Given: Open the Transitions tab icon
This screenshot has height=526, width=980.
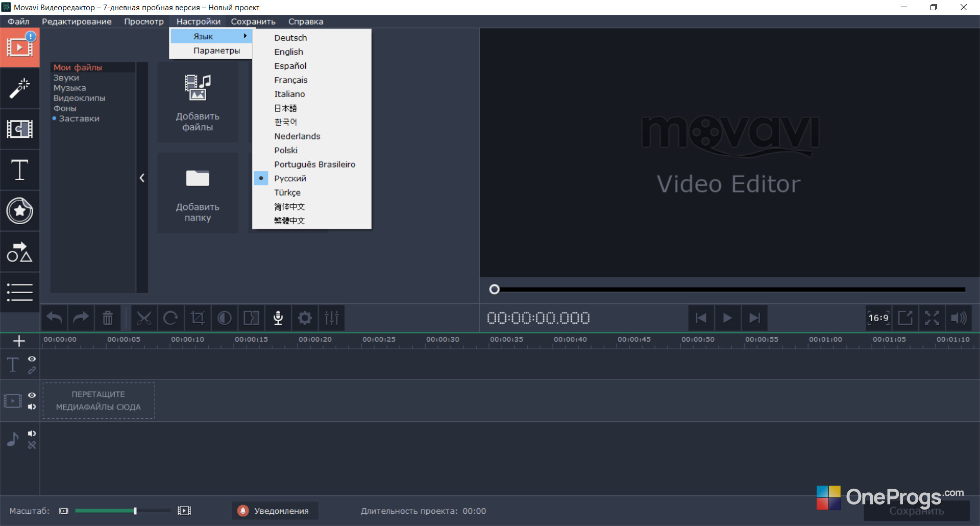Looking at the screenshot, I should click(20, 129).
